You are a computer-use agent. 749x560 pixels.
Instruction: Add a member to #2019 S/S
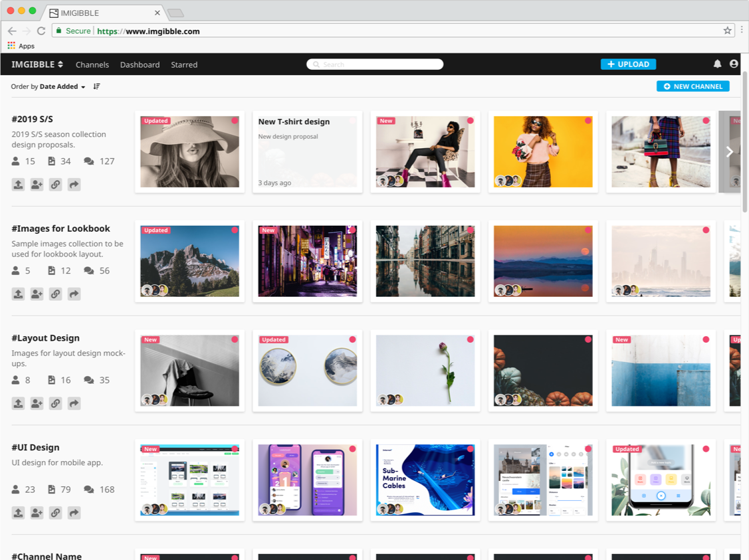37,184
